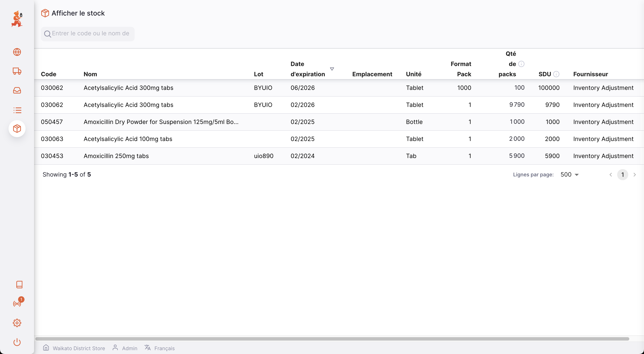
Task: Click the Log out power icon
Action: coord(17,342)
